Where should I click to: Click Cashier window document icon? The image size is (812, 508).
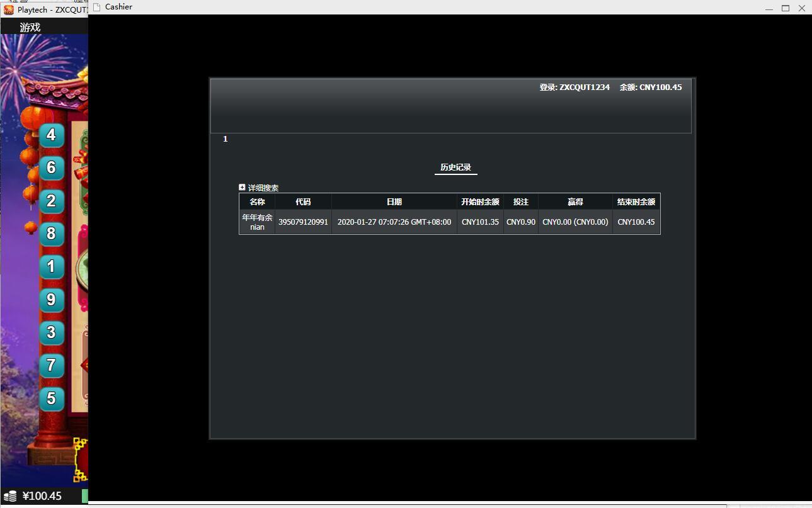tap(96, 7)
